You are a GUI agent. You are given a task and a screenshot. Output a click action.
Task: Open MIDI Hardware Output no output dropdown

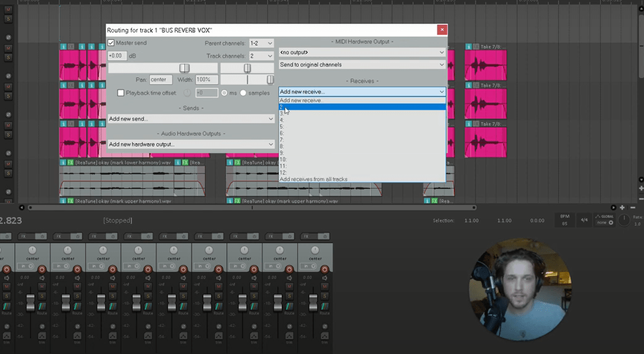click(362, 53)
